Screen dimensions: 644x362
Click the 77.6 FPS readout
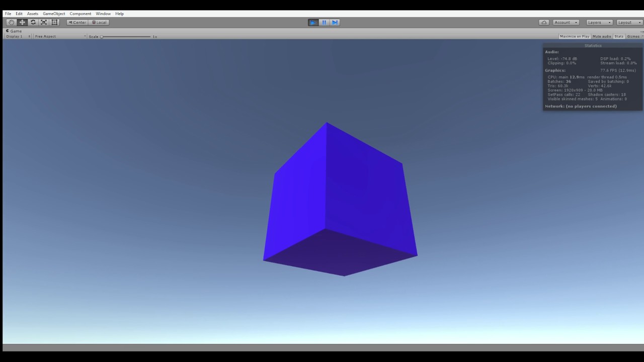point(618,70)
